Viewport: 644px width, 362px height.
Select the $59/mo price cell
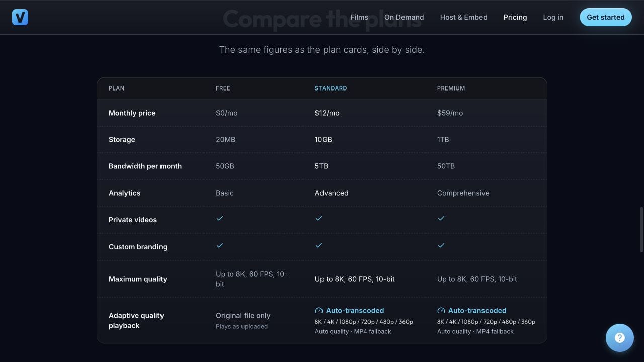(450, 113)
